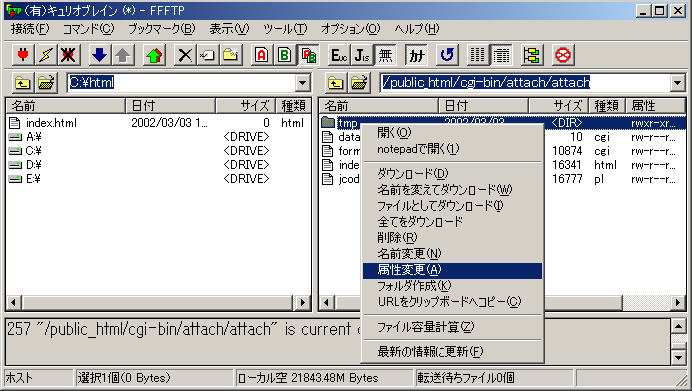Screen dimensions: 692x391
Task: Sort local list by サイズ column
Action: [246, 106]
